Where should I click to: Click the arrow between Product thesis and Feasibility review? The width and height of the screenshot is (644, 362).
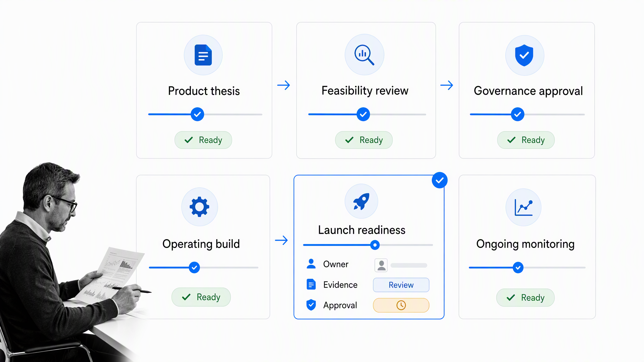point(284,85)
